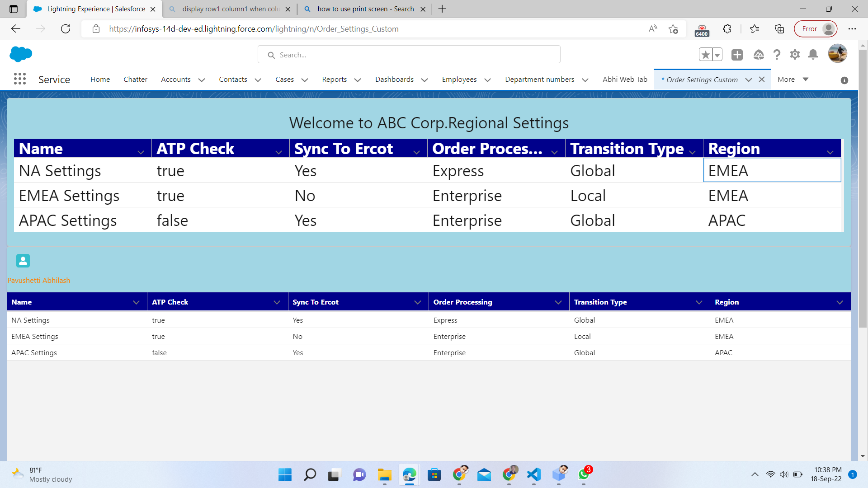Click the Pavushetti Abhilash link

click(39, 280)
